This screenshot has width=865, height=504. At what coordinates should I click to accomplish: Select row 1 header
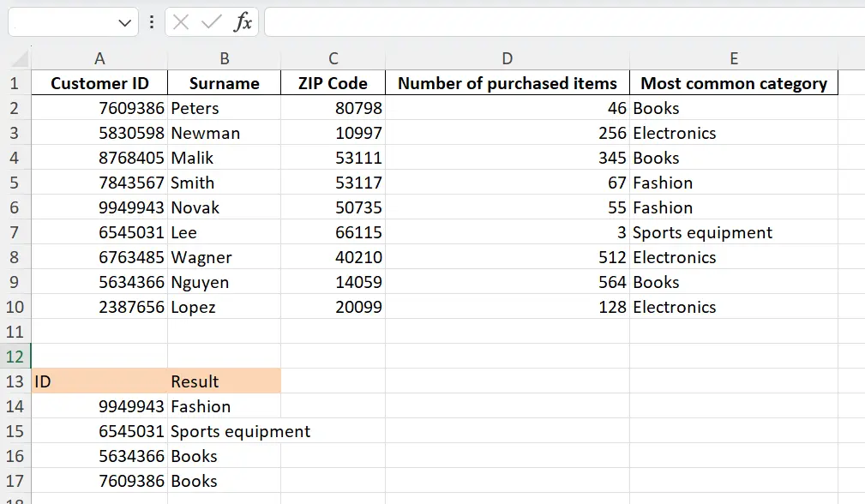click(15, 83)
